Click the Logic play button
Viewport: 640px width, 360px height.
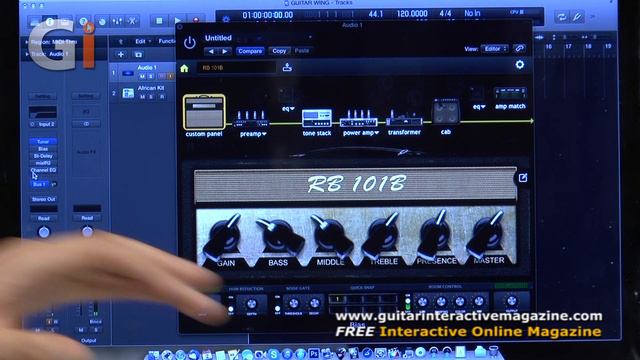pyautogui.click(x=177, y=20)
